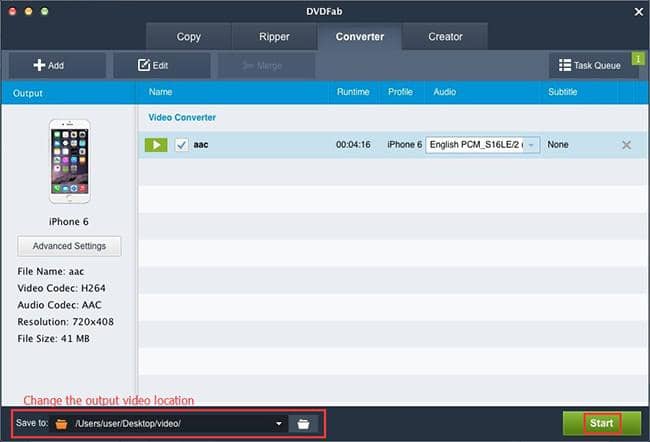
Task: Browse for output folder with folder button
Action: [303, 424]
